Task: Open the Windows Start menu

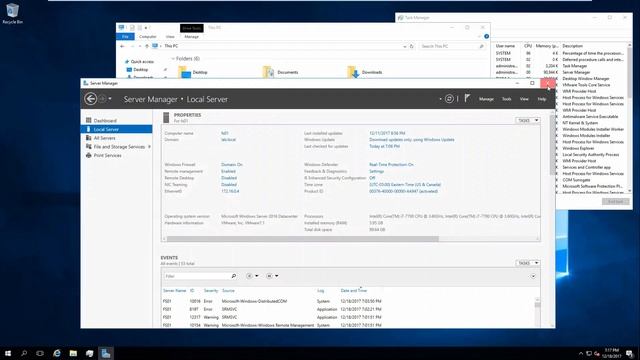Action: coord(8,353)
